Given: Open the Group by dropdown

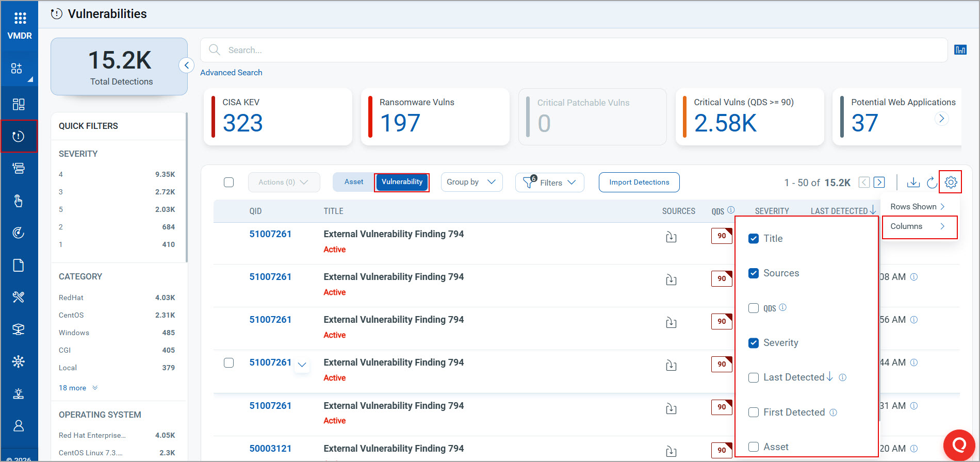Looking at the screenshot, I should (471, 182).
